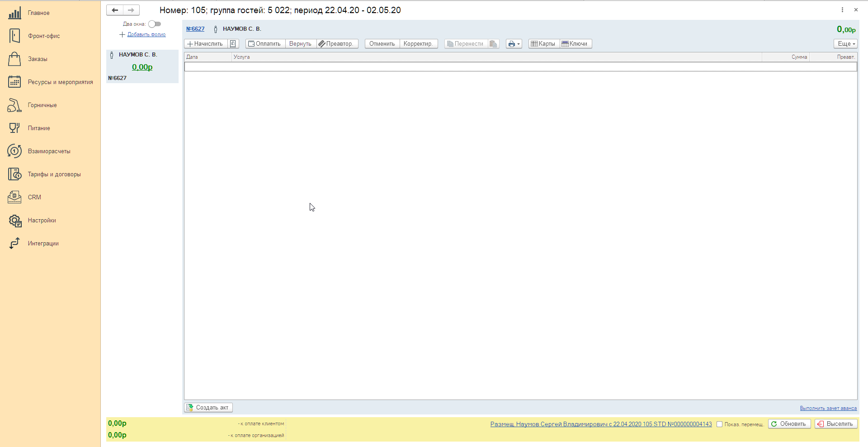Check the Показ. перемещ. checkbox
This screenshot has height=447, width=868.
pos(719,424)
